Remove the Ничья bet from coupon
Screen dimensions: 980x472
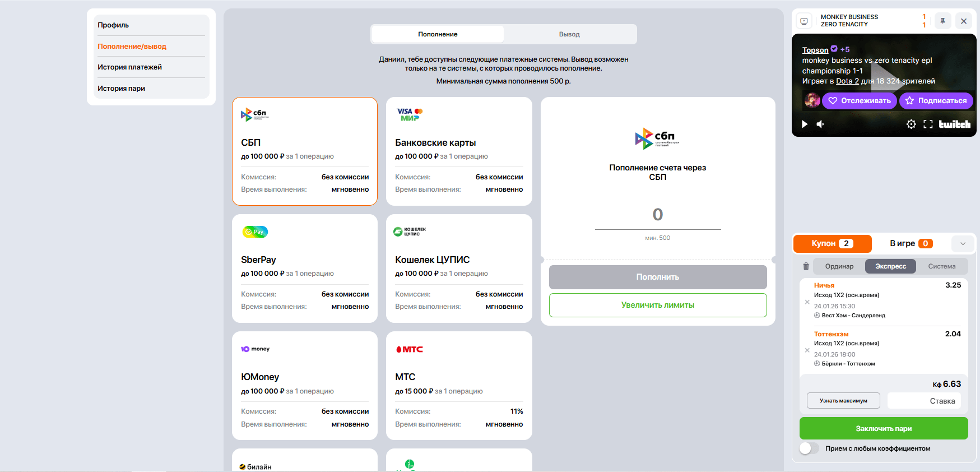click(807, 302)
